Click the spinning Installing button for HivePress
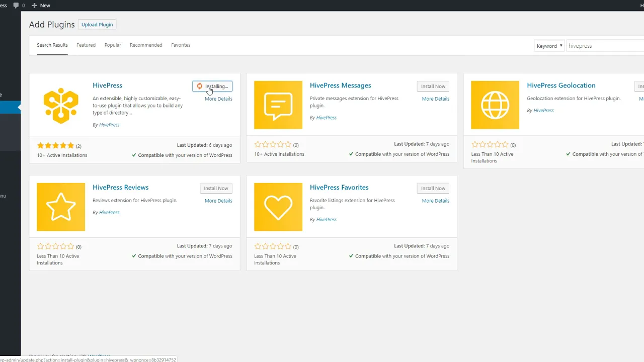 pyautogui.click(x=212, y=86)
